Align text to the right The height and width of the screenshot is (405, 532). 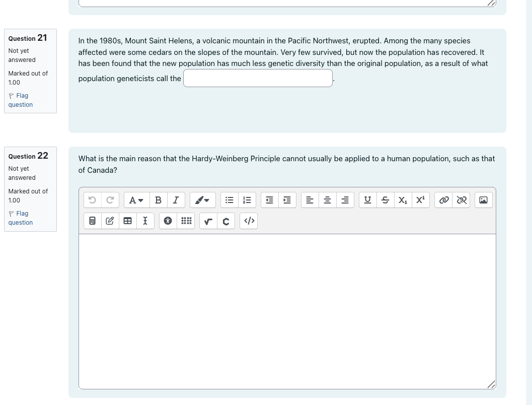345,200
